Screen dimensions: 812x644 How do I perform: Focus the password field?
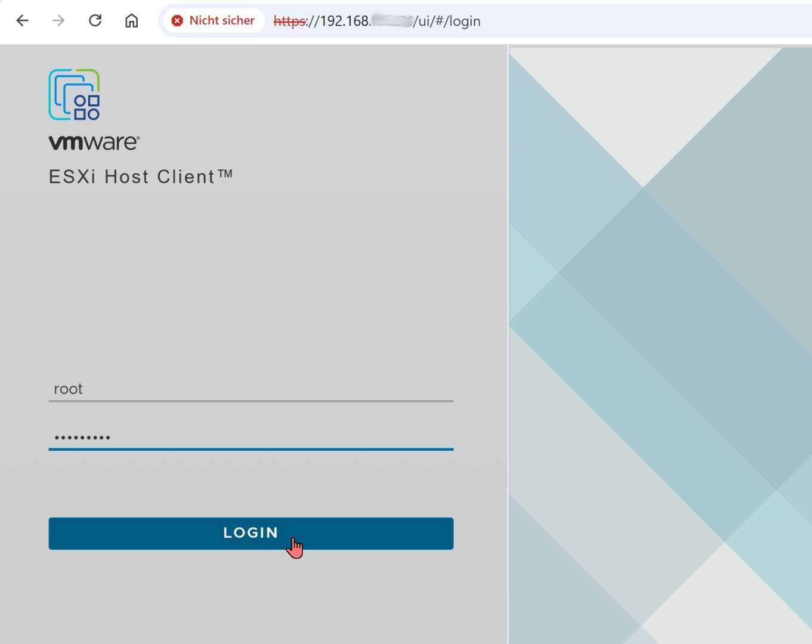[251, 437]
